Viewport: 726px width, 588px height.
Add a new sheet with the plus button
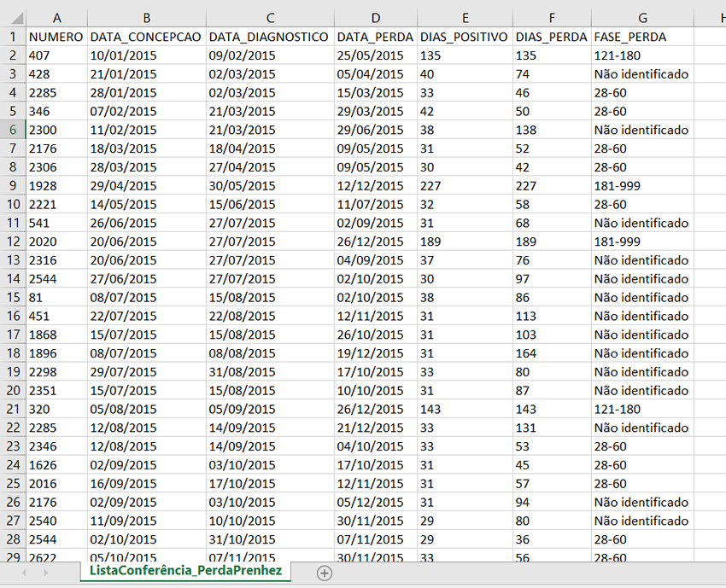point(324,573)
